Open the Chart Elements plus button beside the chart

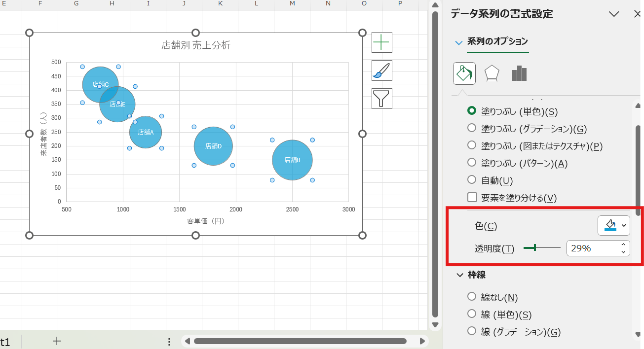point(380,42)
